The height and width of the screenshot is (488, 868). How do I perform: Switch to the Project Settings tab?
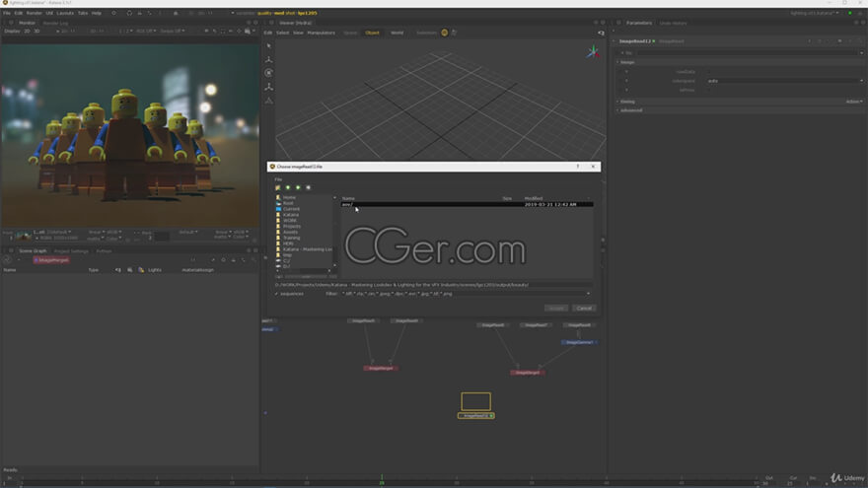pyautogui.click(x=71, y=251)
